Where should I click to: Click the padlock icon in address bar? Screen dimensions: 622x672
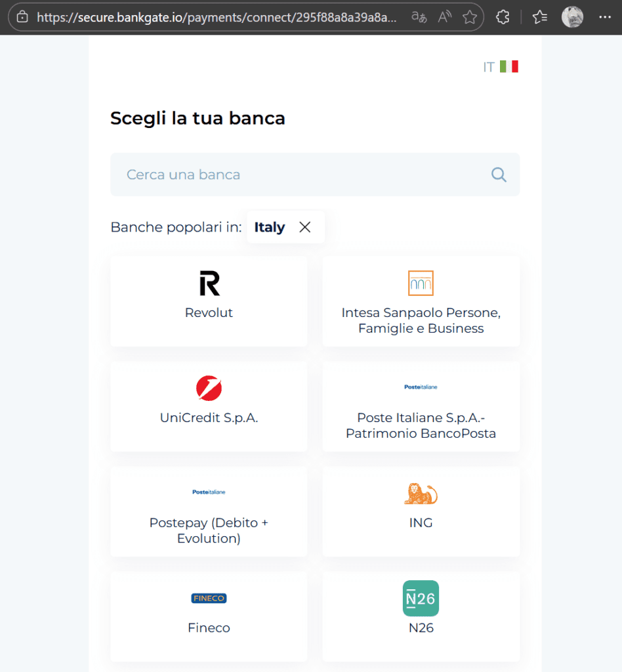(22, 17)
